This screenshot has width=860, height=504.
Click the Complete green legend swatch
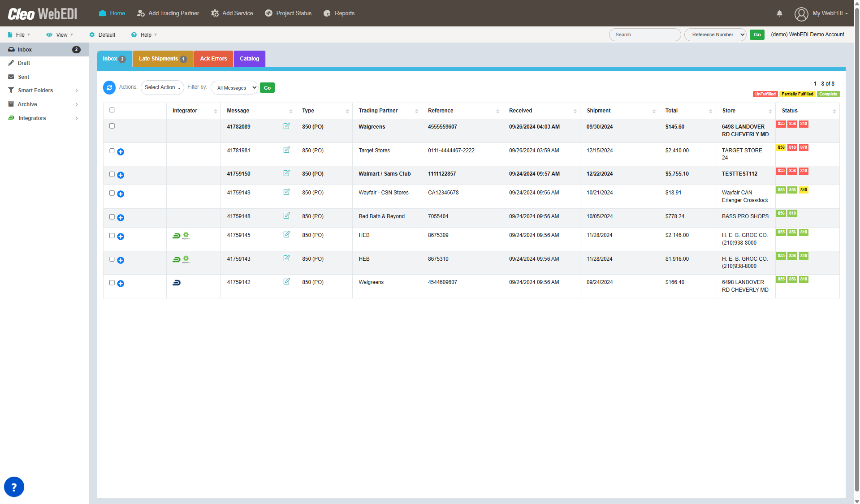828,94
